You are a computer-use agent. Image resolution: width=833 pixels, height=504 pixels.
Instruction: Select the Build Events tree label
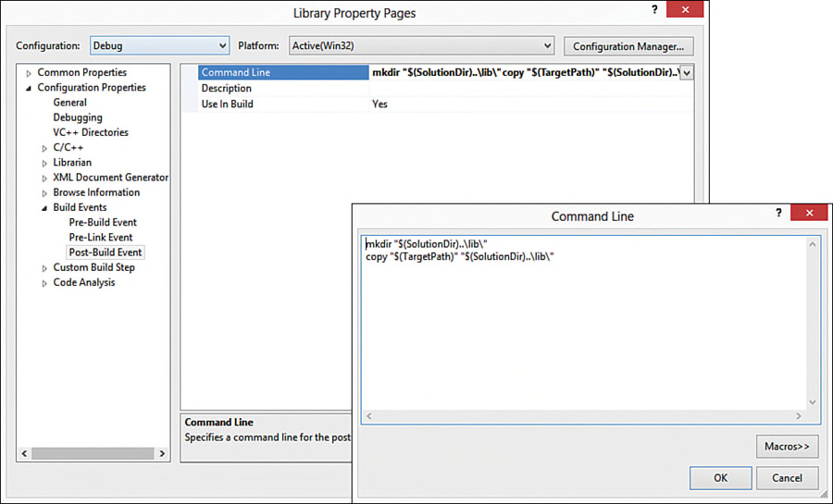(x=80, y=207)
